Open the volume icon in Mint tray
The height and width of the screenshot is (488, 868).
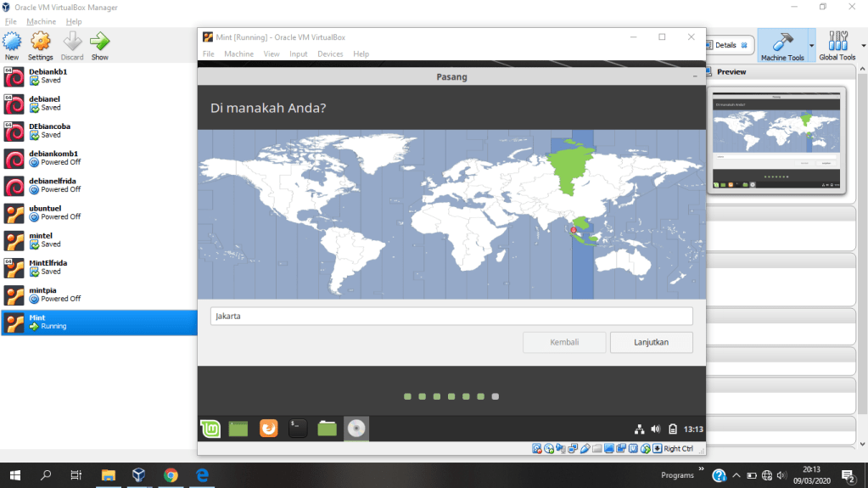(655, 429)
